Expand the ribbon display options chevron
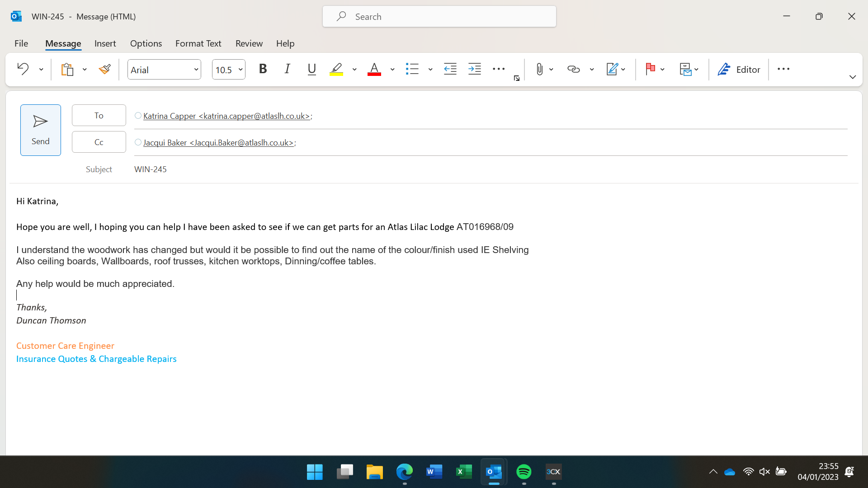Viewport: 868px width, 488px height. tap(852, 77)
